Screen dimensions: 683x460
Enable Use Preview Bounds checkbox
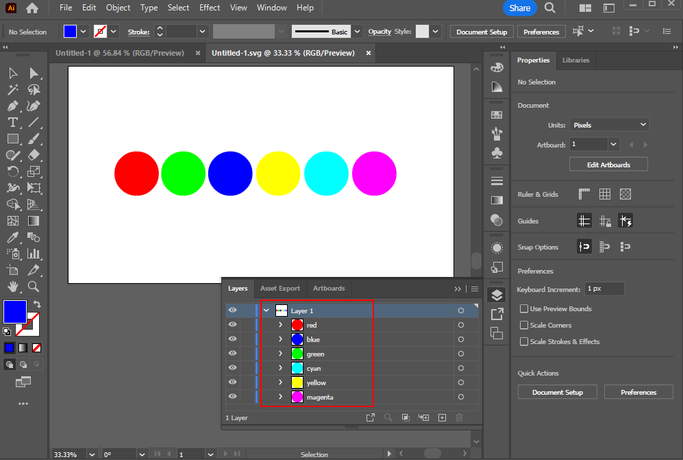524,309
